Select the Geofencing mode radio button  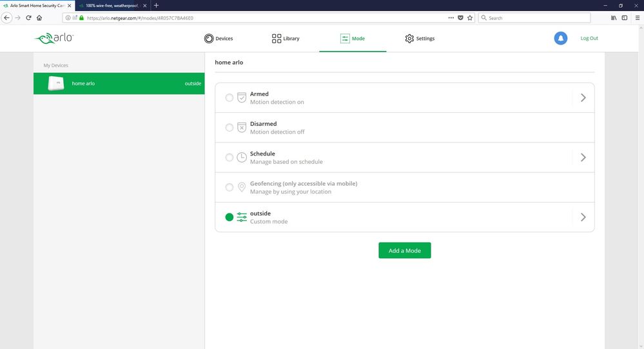(229, 188)
